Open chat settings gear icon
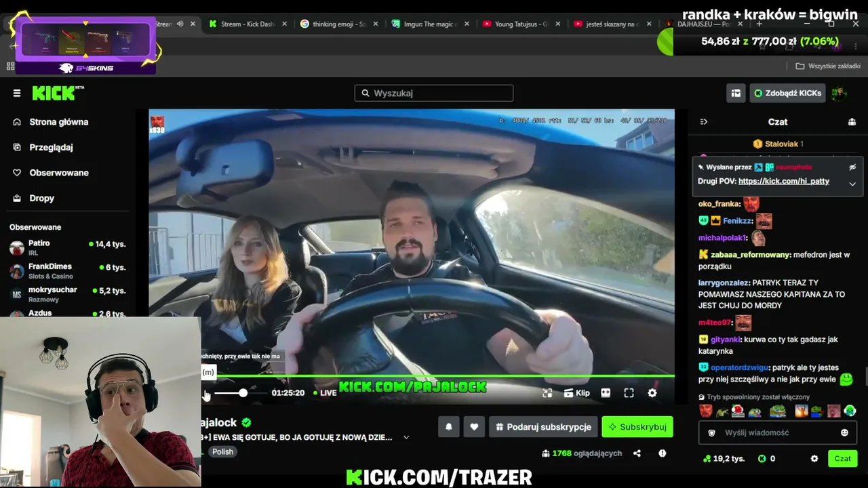 coord(814,459)
